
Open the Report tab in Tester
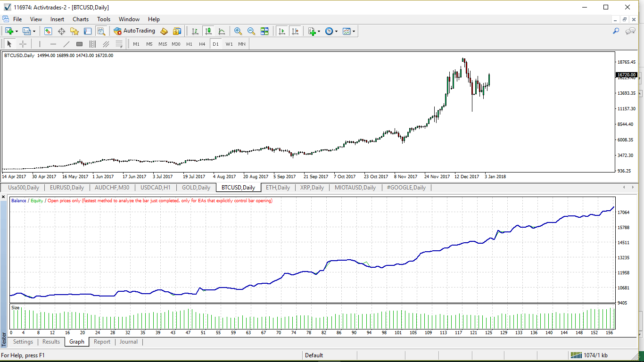coord(102,342)
